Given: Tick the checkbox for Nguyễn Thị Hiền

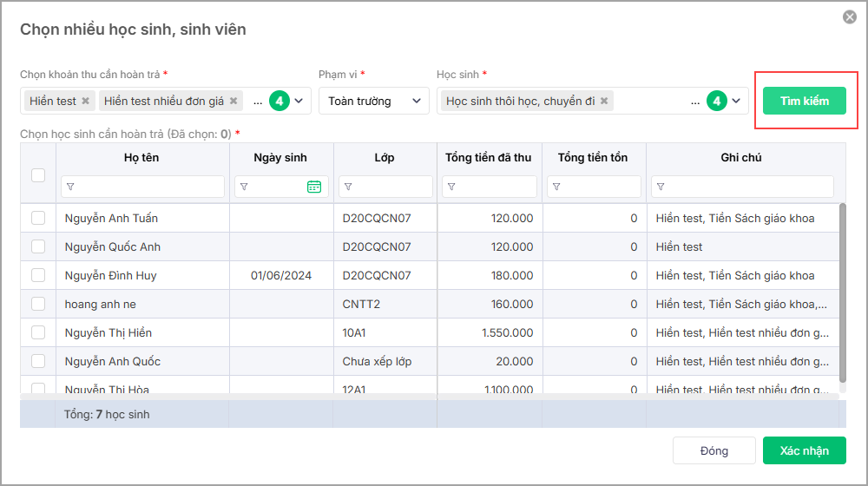Looking at the screenshot, I should pos(38,332).
